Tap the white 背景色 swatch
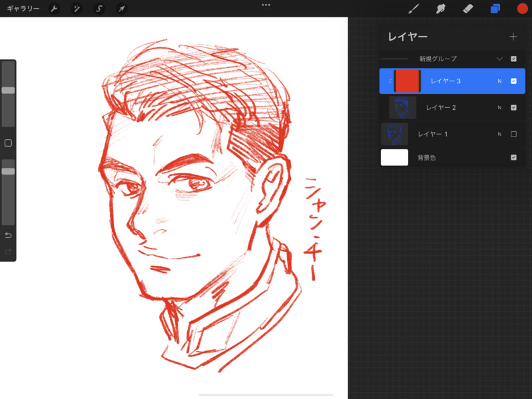This screenshot has height=399, width=532. [395, 157]
